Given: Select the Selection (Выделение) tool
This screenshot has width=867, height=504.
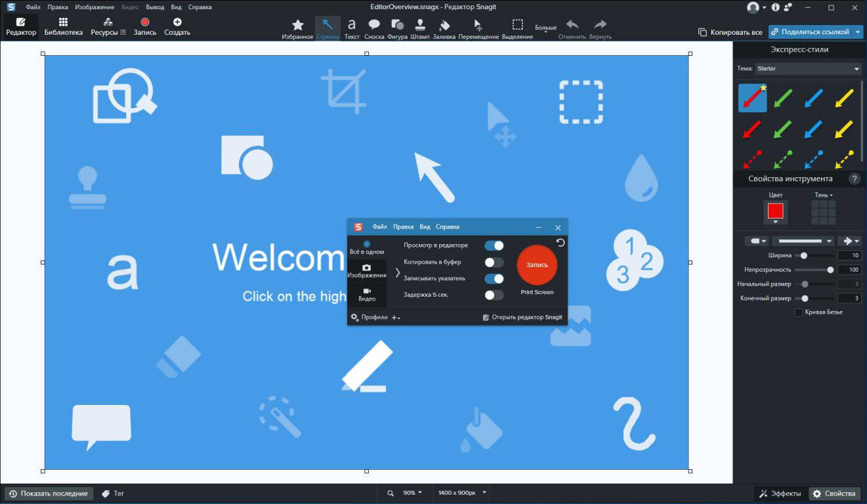Looking at the screenshot, I should pyautogui.click(x=517, y=28).
